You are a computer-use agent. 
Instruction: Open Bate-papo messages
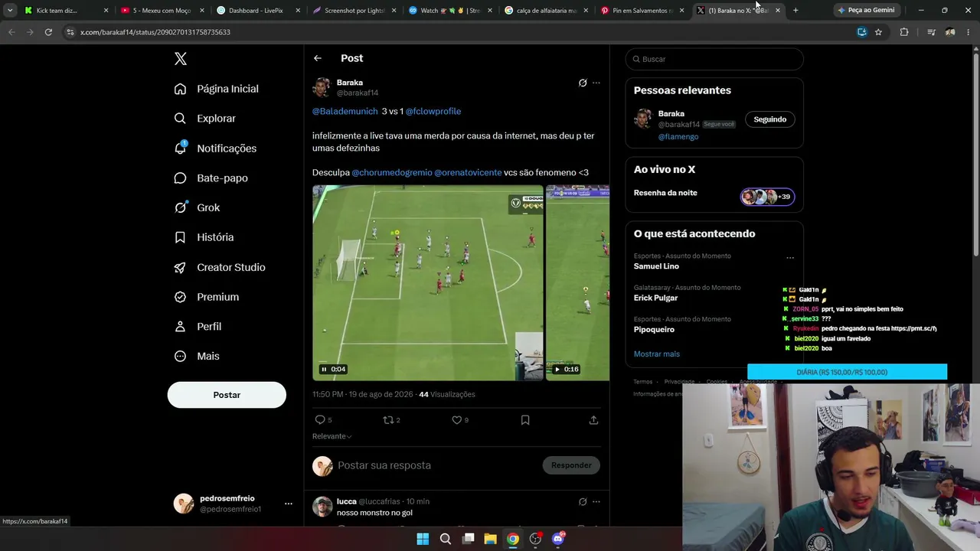point(211,178)
